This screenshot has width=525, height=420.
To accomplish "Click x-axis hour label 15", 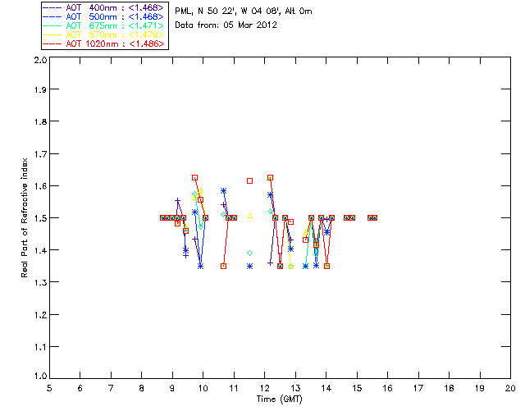I will coord(357,388).
